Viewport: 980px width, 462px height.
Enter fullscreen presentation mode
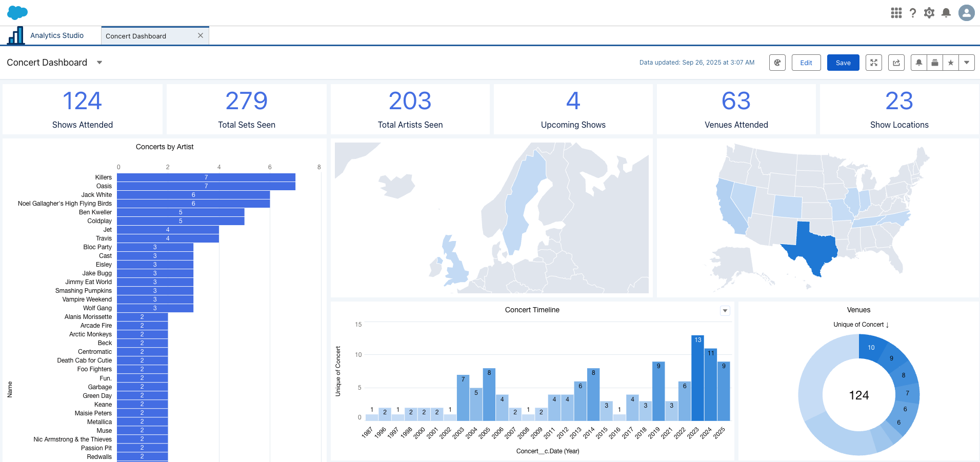(x=874, y=63)
